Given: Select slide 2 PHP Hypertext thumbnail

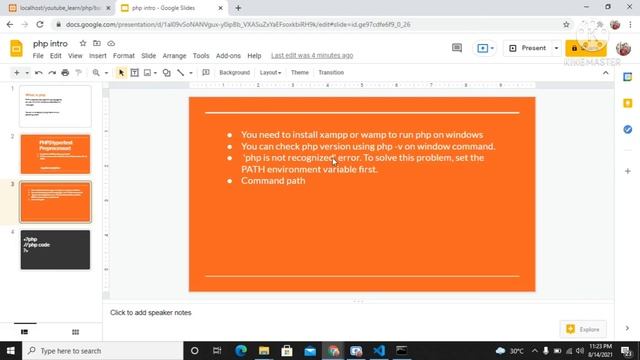Looking at the screenshot, I should point(56,154).
